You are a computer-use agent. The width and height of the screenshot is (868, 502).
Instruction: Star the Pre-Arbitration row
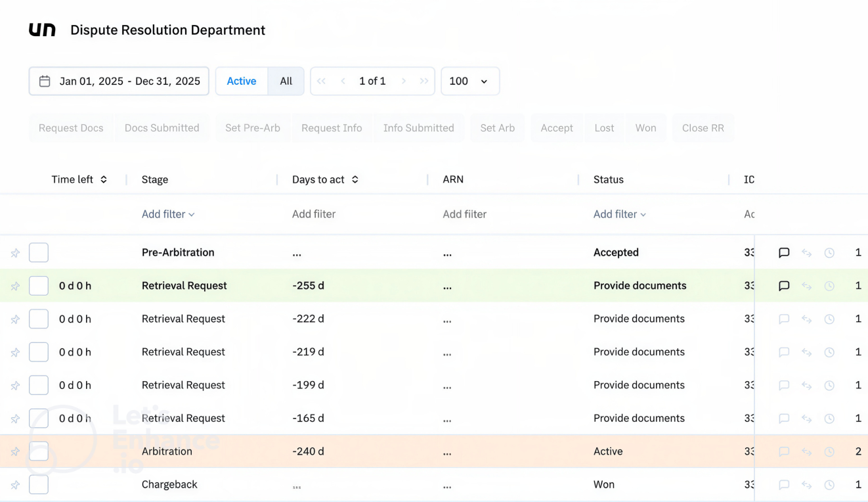15,253
